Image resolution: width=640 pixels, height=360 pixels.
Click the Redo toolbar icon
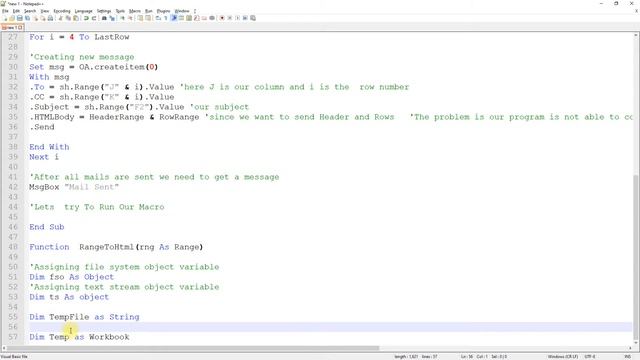(94, 18)
